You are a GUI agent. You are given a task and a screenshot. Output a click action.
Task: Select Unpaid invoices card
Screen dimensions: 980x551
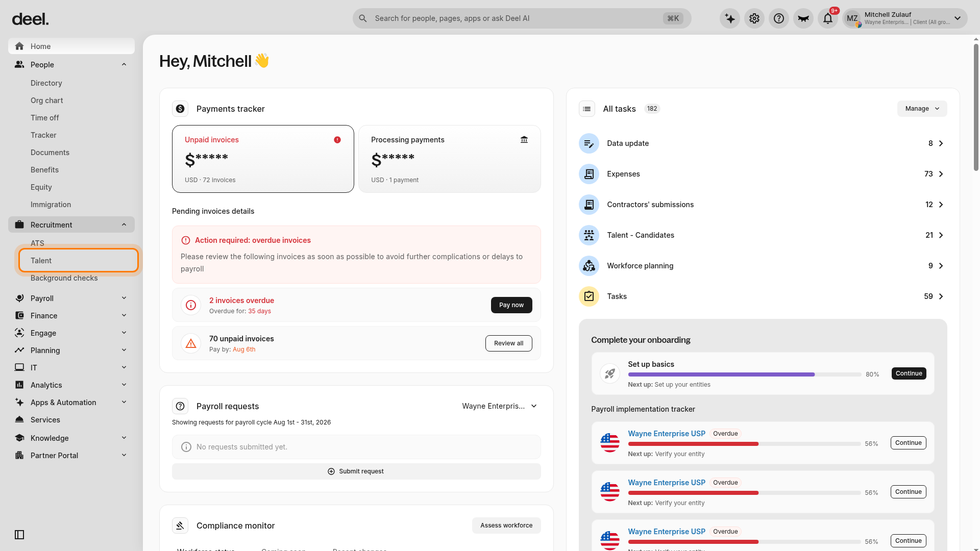[x=263, y=159]
